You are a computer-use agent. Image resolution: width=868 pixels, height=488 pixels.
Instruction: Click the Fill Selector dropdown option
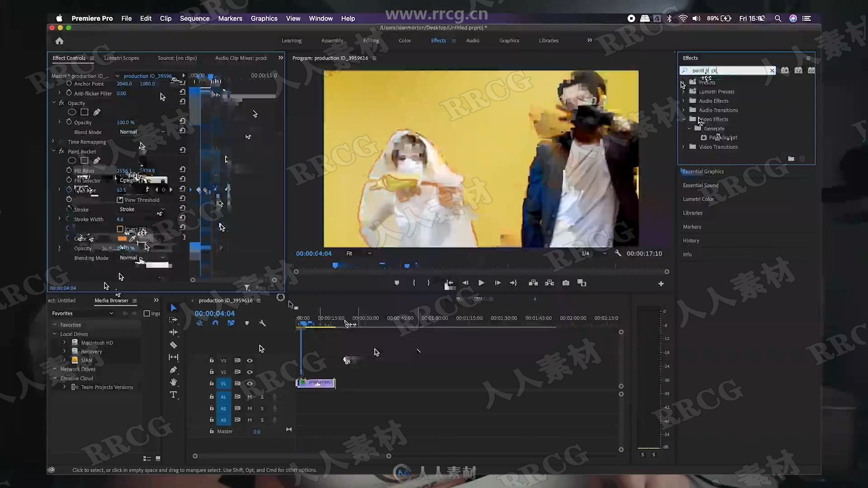point(140,180)
